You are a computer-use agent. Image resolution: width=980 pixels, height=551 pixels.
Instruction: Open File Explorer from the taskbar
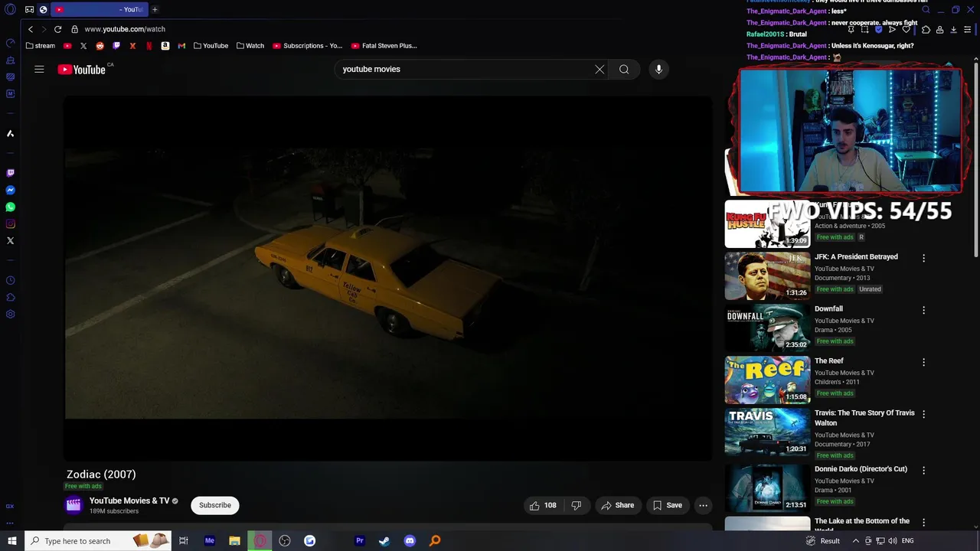234,541
